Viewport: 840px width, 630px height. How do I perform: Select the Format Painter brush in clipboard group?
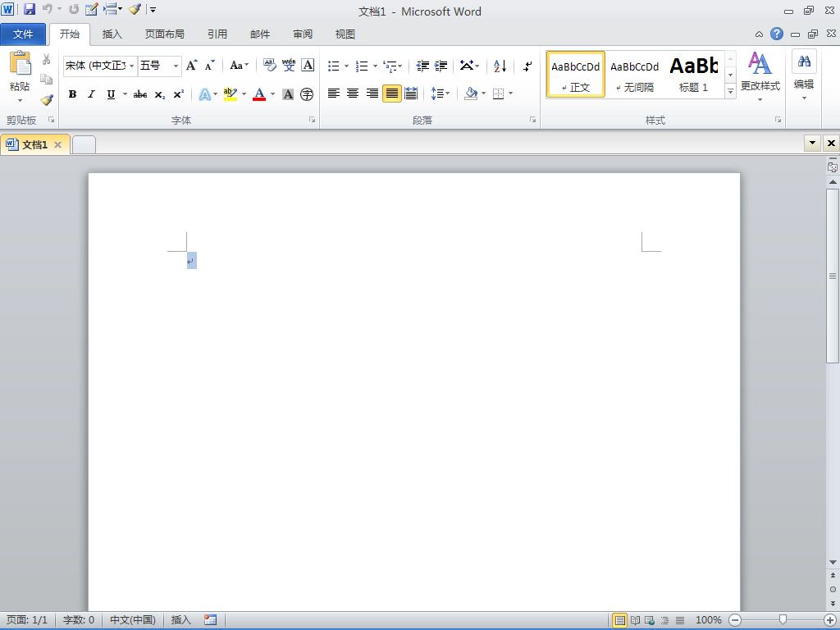[x=47, y=99]
